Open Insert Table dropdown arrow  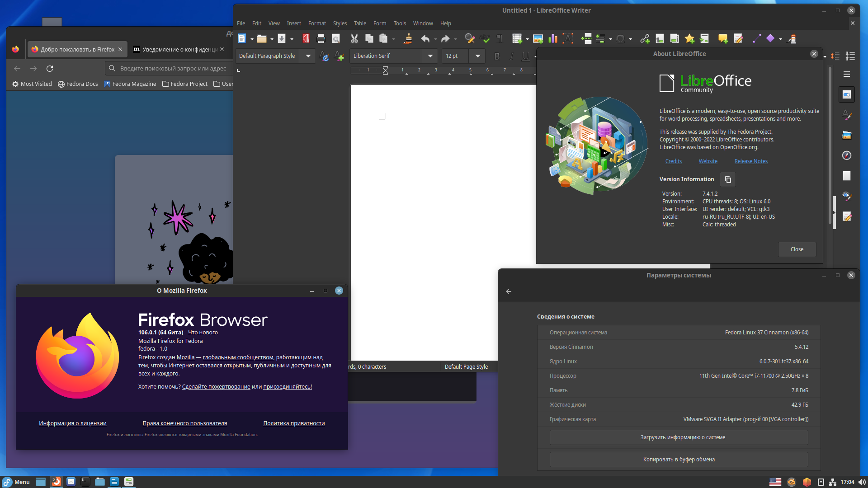pos(527,39)
